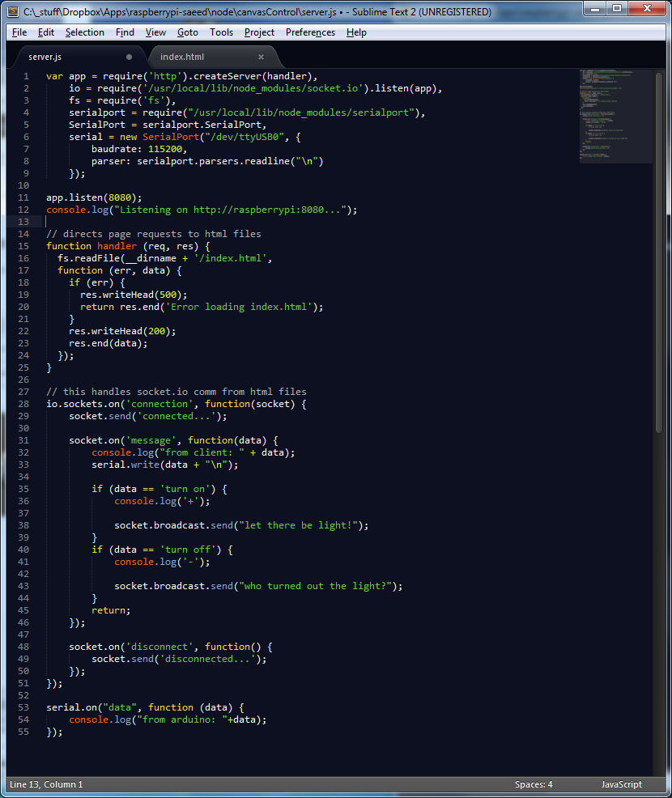Click line number 53 in the gutter

(23, 707)
